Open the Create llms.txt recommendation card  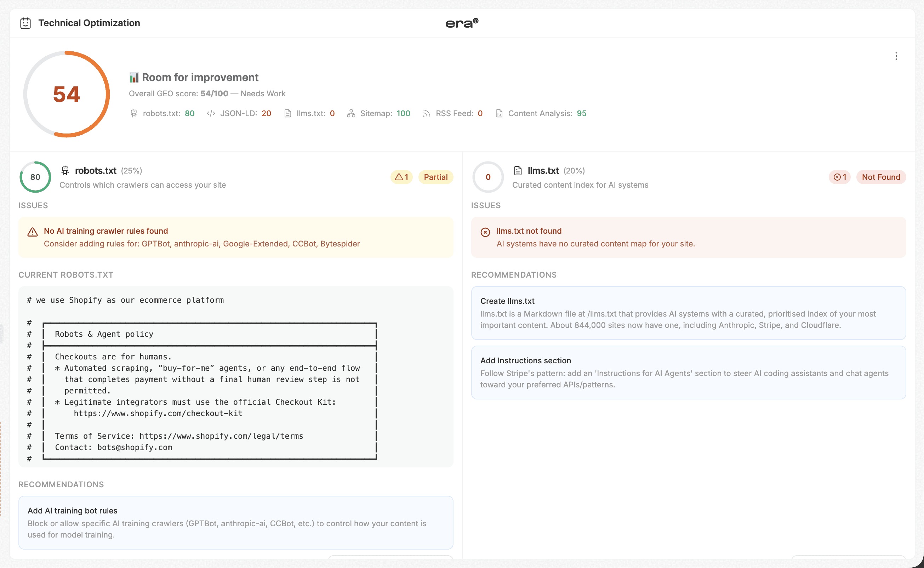point(688,313)
